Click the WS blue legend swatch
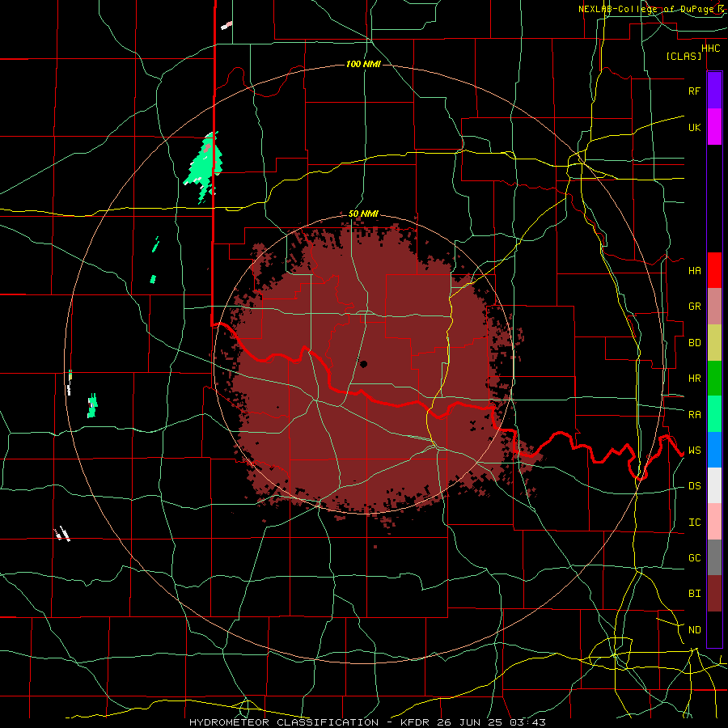Image resolution: width=728 pixels, height=728 pixels. tap(714, 450)
